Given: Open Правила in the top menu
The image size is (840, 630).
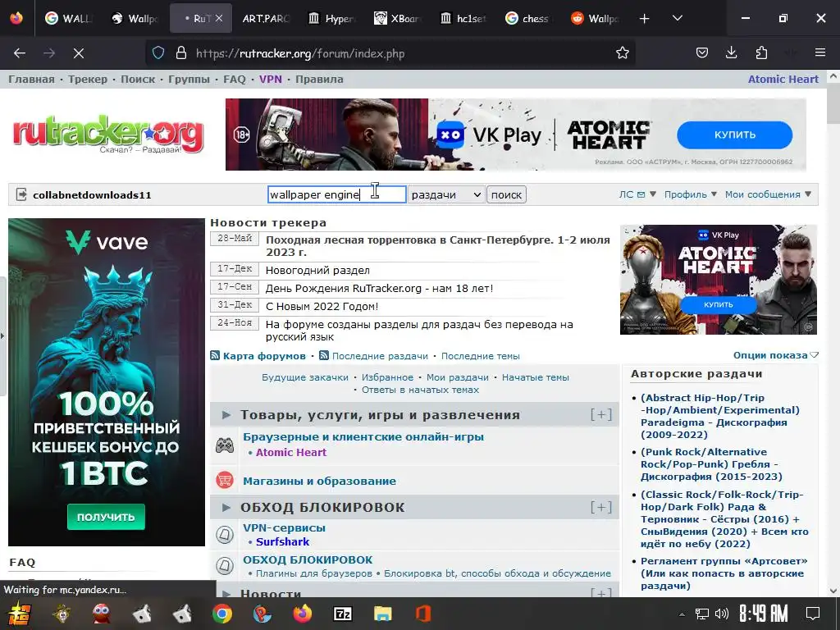Looking at the screenshot, I should pyautogui.click(x=319, y=80).
